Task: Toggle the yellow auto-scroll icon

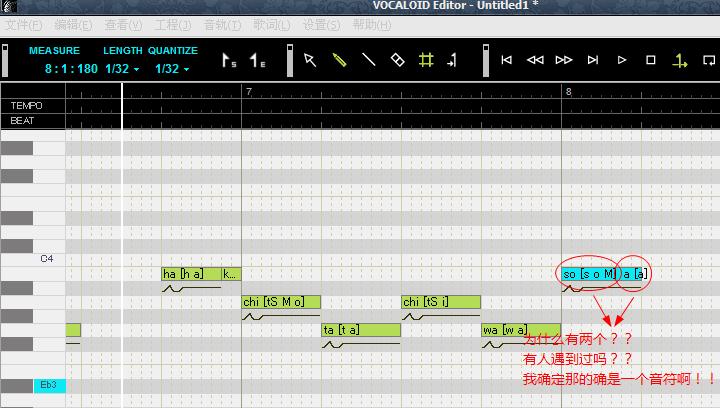Action: point(680,61)
